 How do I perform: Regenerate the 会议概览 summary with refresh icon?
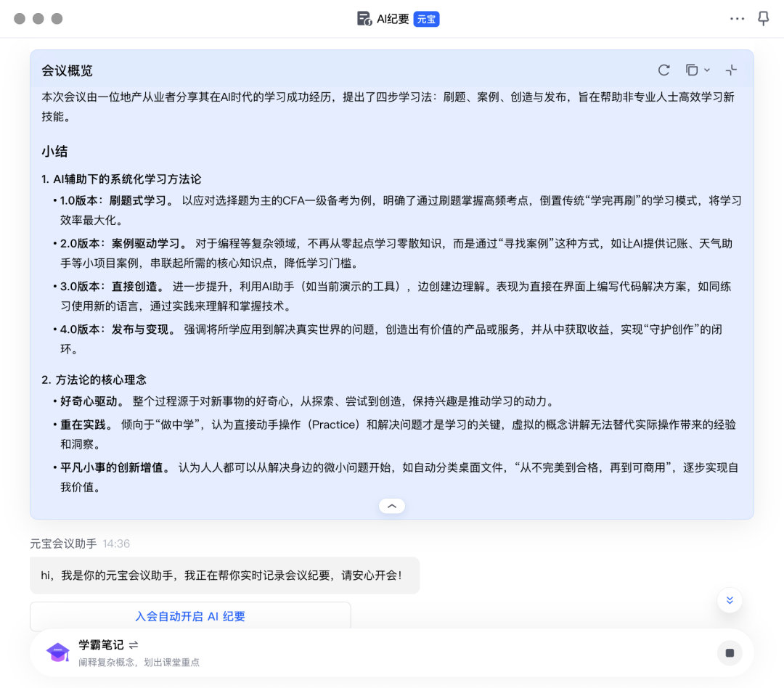(664, 70)
